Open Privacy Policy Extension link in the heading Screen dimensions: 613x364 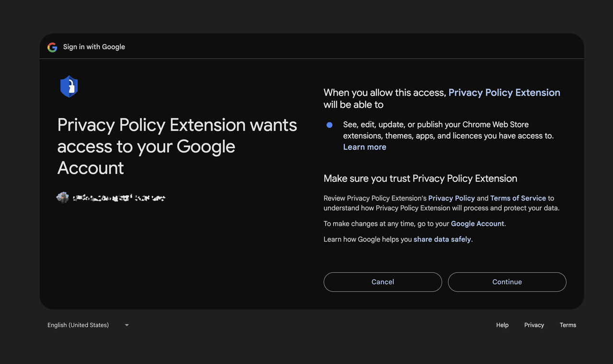(504, 93)
